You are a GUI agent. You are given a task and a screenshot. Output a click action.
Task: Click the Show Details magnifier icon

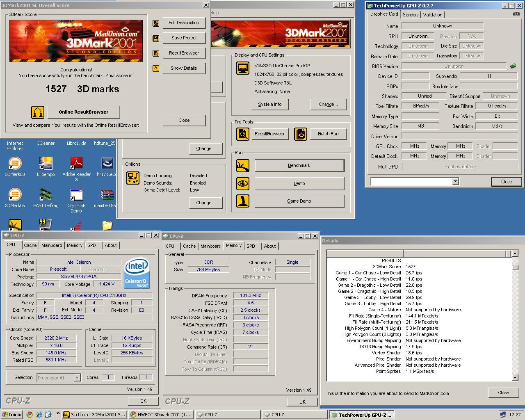coord(156,68)
